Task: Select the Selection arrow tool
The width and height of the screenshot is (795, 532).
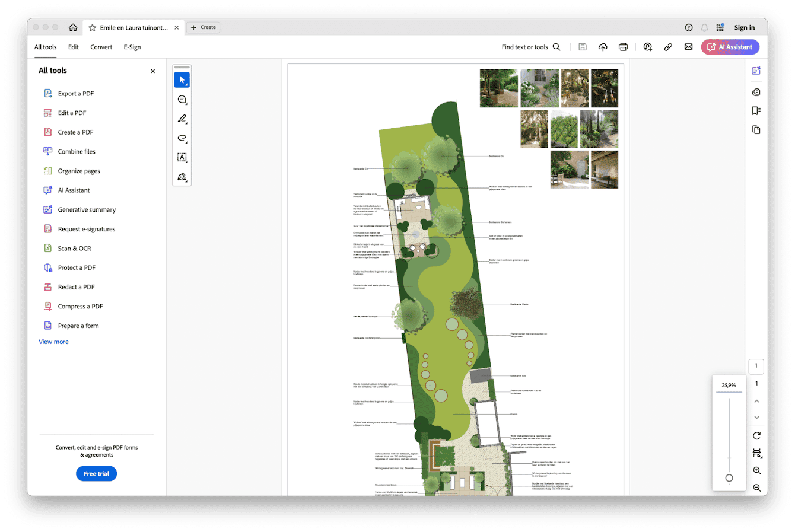Action: (x=182, y=79)
